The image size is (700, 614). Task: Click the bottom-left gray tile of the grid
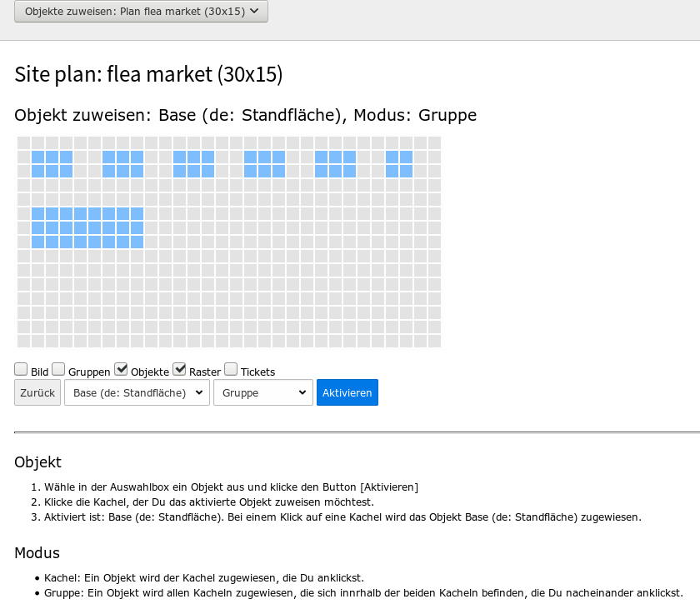pyautogui.click(x=23, y=341)
